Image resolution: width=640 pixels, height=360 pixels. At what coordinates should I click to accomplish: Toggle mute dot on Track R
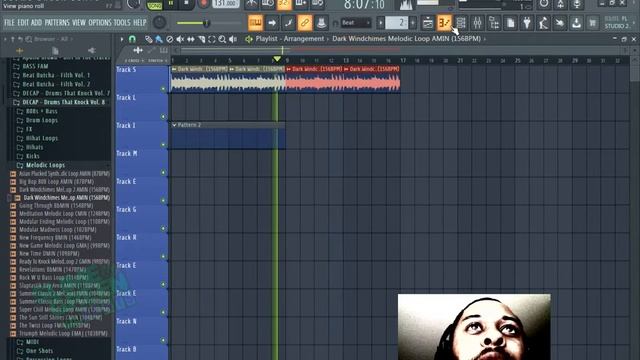163,256
